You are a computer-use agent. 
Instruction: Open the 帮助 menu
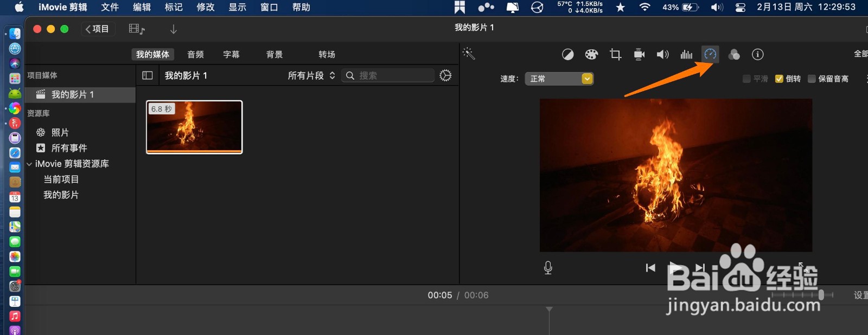click(301, 7)
